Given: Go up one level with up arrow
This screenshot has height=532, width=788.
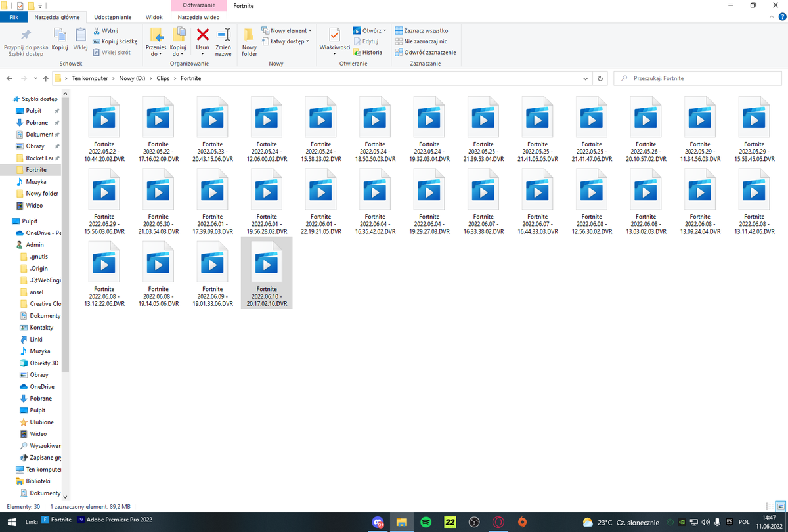Looking at the screenshot, I should click(45, 78).
